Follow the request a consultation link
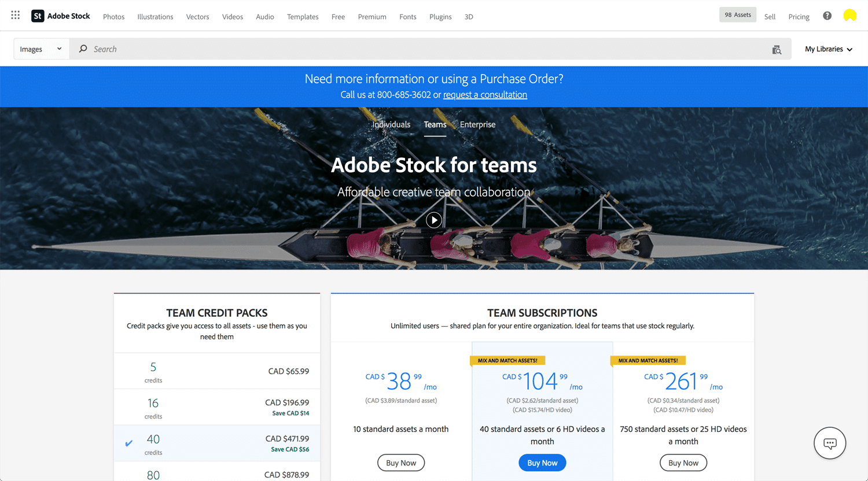Image resolution: width=868 pixels, height=481 pixels. tap(485, 95)
